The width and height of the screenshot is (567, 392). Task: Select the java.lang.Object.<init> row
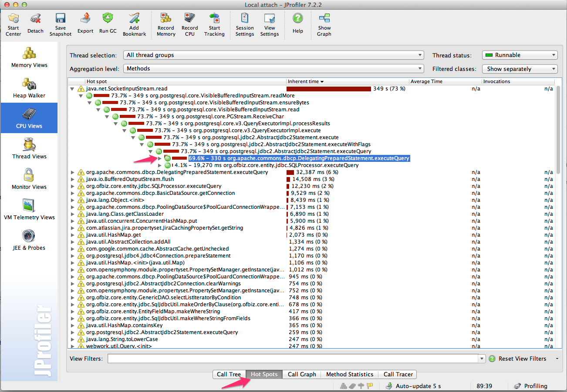(x=311, y=200)
